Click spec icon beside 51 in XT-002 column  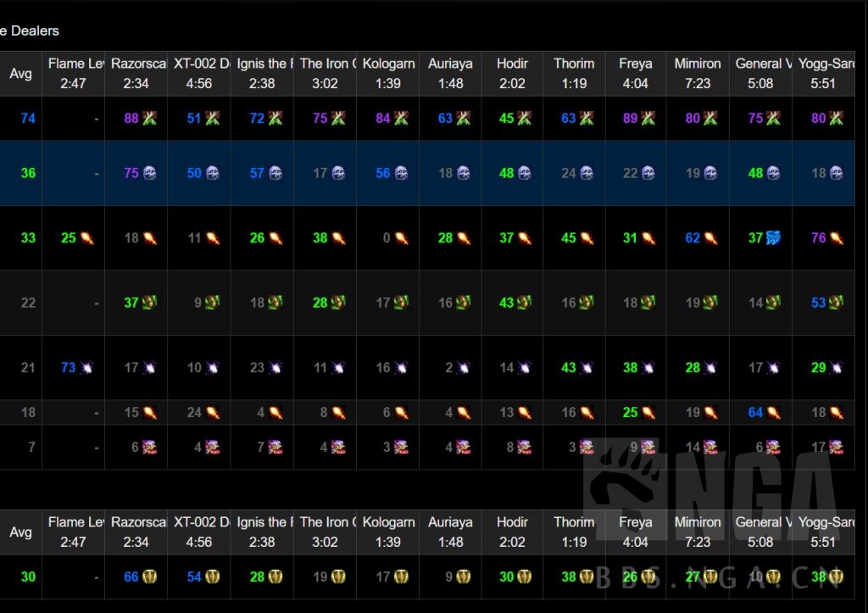pyautogui.click(x=213, y=118)
